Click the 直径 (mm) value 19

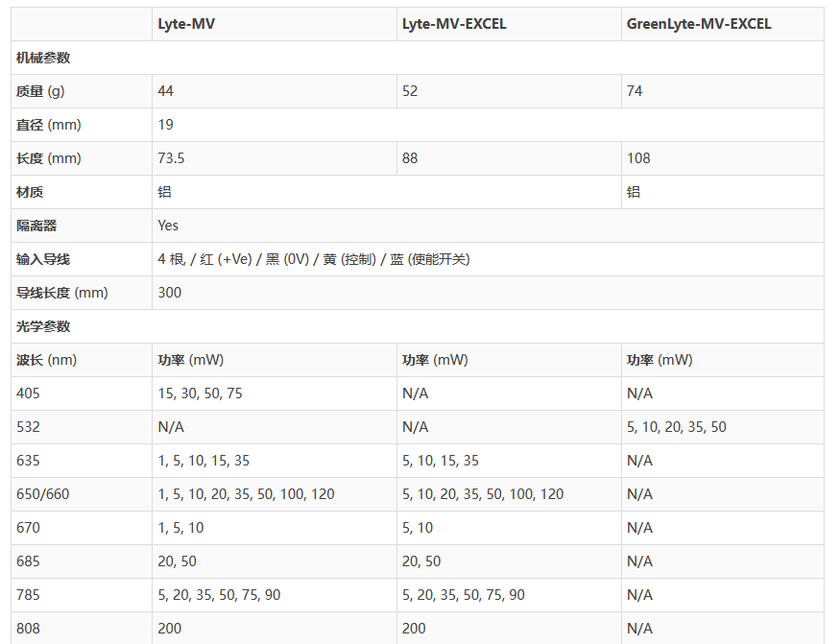pyautogui.click(x=166, y=125)
